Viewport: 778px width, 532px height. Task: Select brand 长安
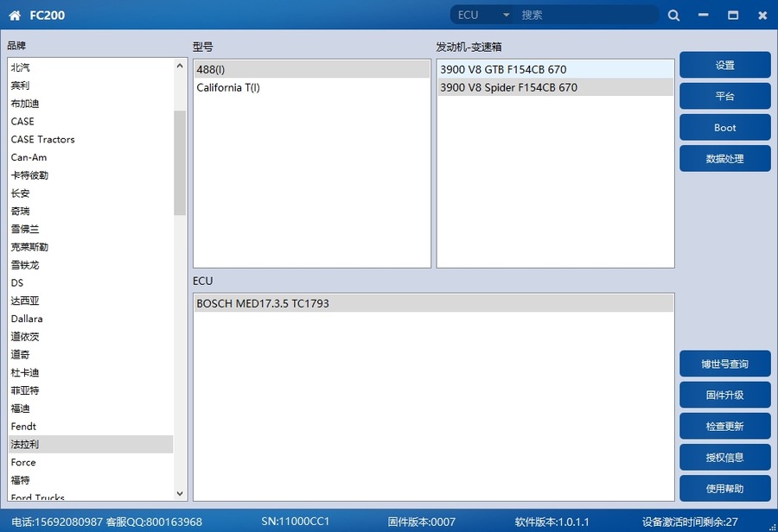pyautogui.click(x=91, y=193)
